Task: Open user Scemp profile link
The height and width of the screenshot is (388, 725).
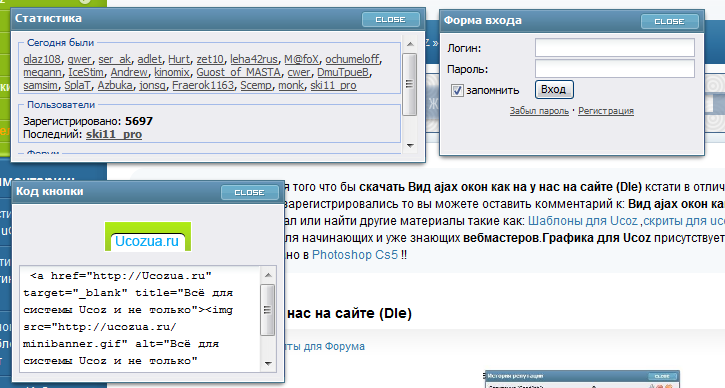Action: click(x=256, y=85)
